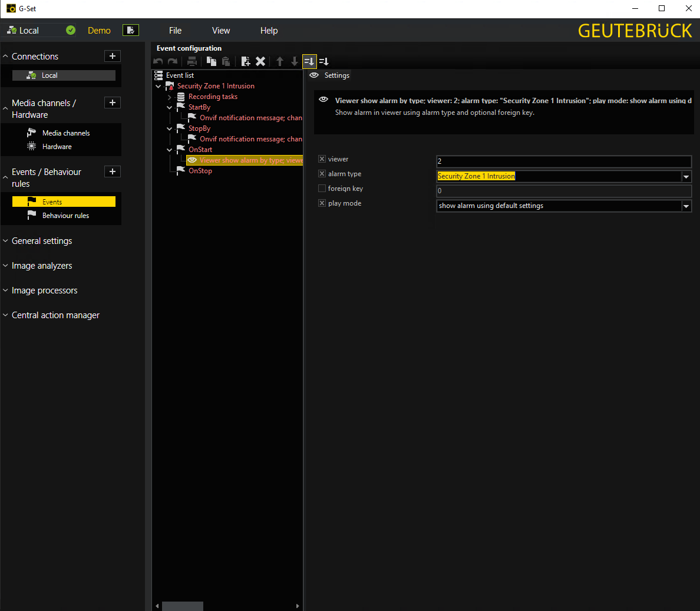This screenshot has height=611, width=700.
Task: Uncheck the viewer checkbox
Action: click(322, 159)
